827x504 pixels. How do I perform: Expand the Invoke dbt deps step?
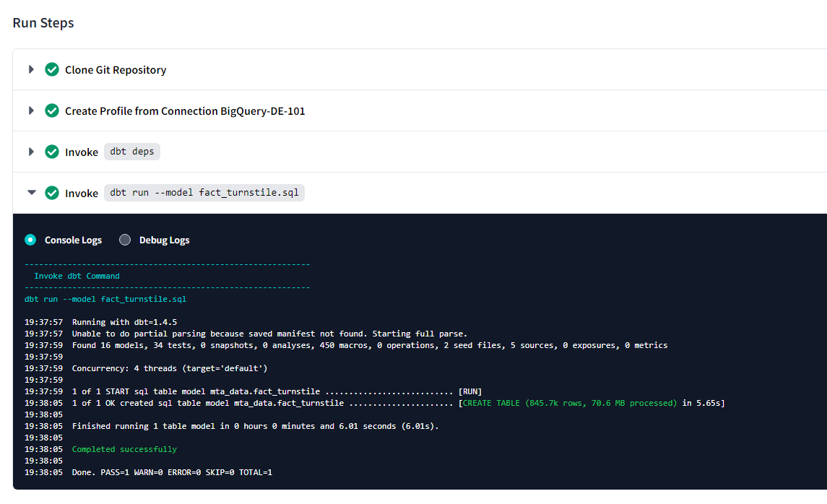pos(31,152)
